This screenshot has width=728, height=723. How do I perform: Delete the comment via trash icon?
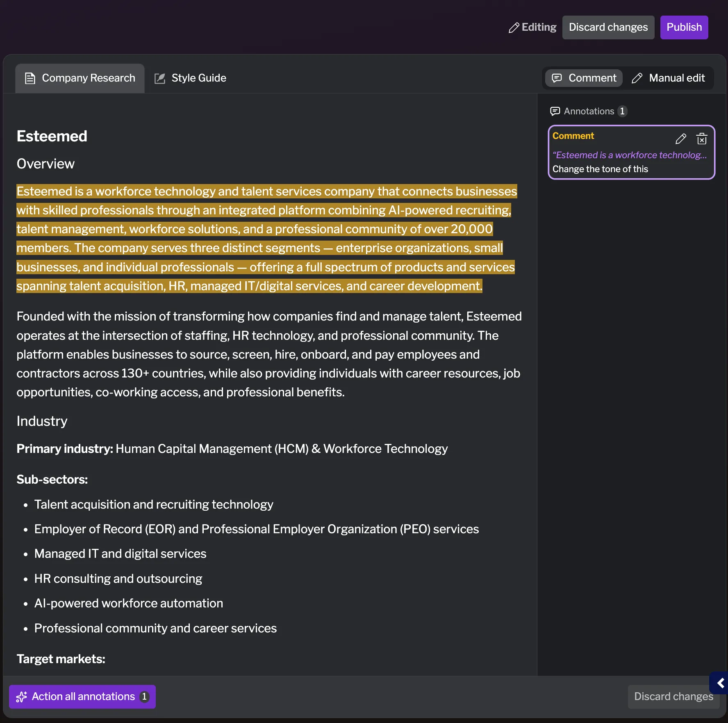point(702,139)
